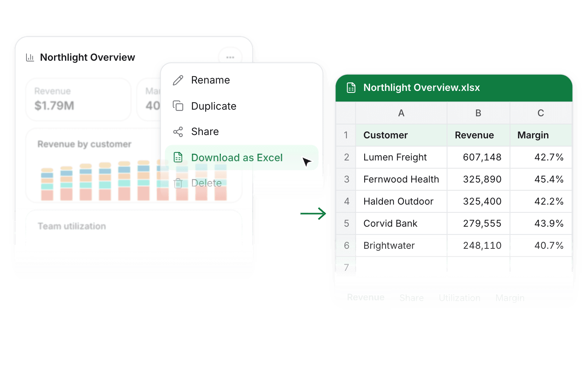Select column C header
The image size is (588, 368).
pyautogui.click(x=541, y=113)
